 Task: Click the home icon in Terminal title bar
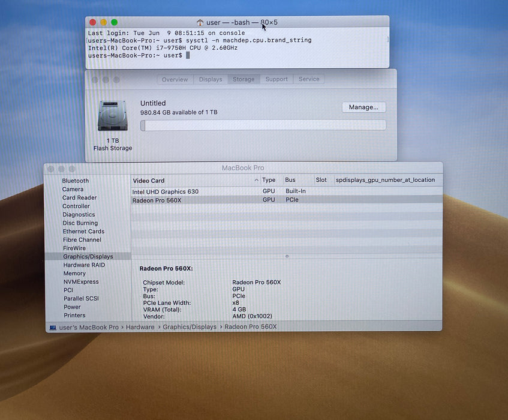tap(200, 23)
